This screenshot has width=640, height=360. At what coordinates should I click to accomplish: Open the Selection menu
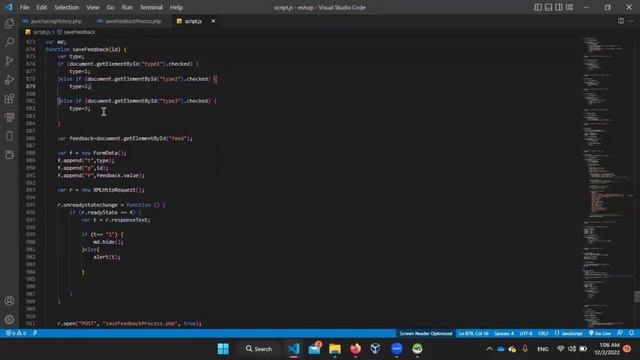point(67,7)
